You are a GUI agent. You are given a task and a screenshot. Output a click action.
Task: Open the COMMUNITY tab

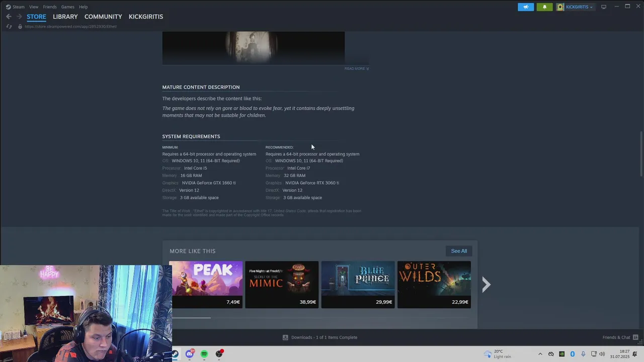pyautogui.click(x=103, y=17)
